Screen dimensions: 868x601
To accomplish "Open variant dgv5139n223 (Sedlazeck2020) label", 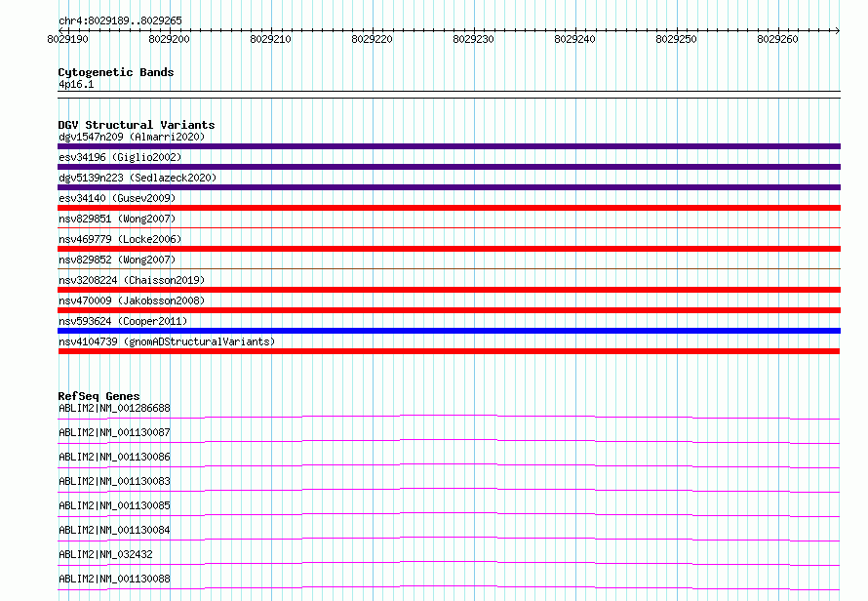I will coord(138,178).
